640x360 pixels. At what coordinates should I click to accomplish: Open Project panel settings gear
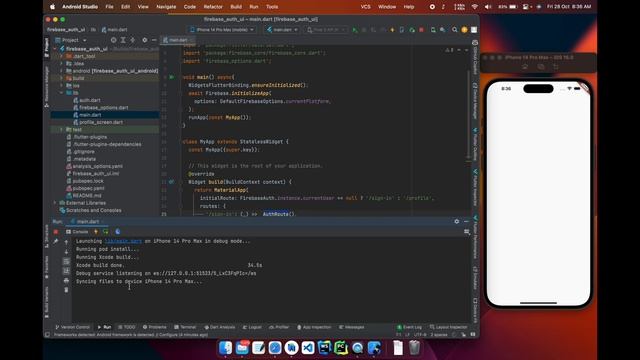point(144,40)
